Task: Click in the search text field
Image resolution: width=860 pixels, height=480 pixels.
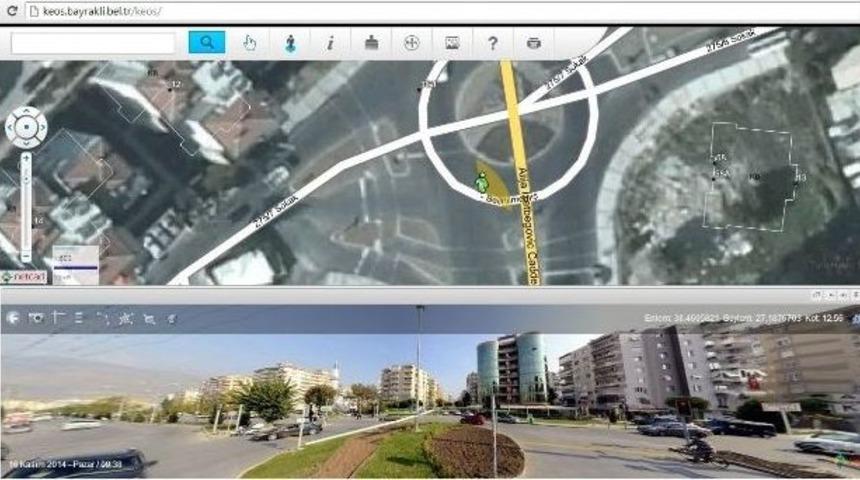Action: coord(93,43)
